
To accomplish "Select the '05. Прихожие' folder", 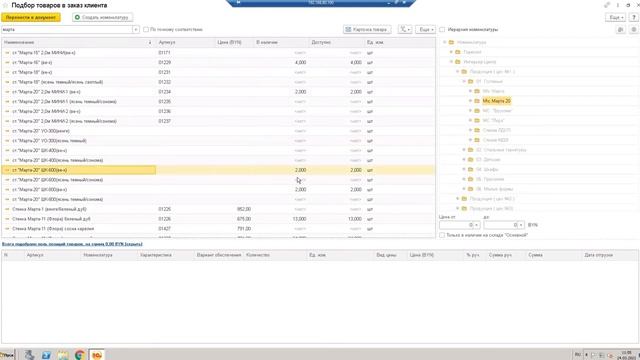I will pos(490,179).
